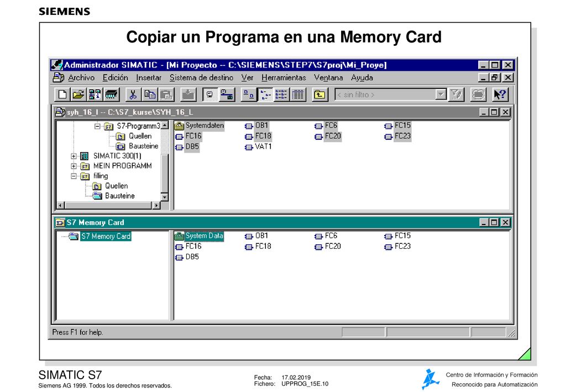Open the Sistema de destino menu
The height and width of the screenshot is (392, 566).
201,77
